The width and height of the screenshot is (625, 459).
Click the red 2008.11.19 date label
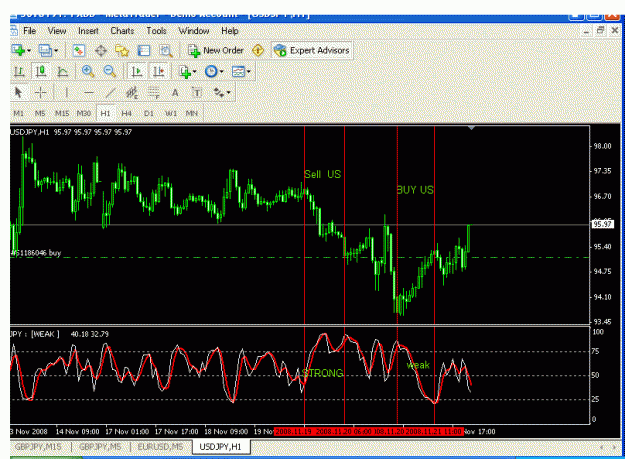(x=293, y=432)
